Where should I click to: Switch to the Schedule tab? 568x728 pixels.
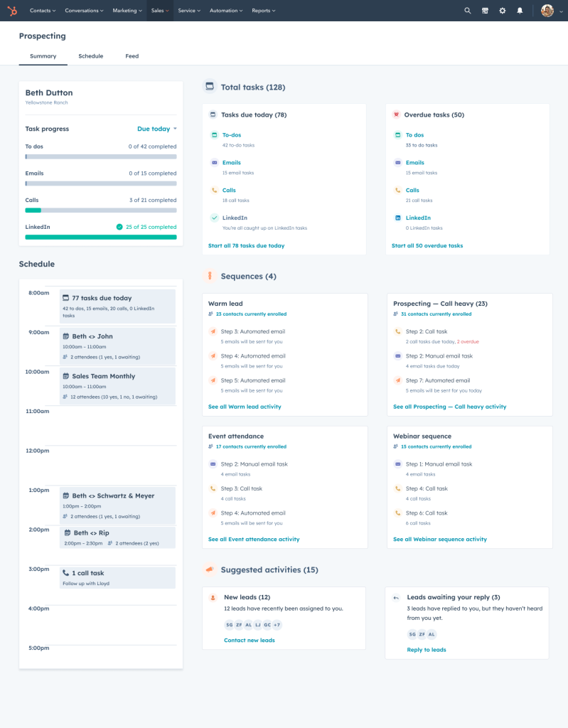(x=90, y=56)
